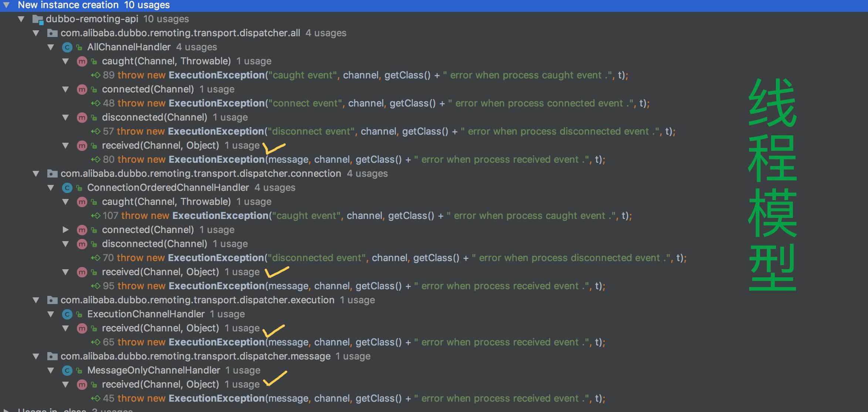Collapse AllChannelHandler caught(Channel, Throwable) node
Screen dimensions: 868x412
(x=65, y=61)
